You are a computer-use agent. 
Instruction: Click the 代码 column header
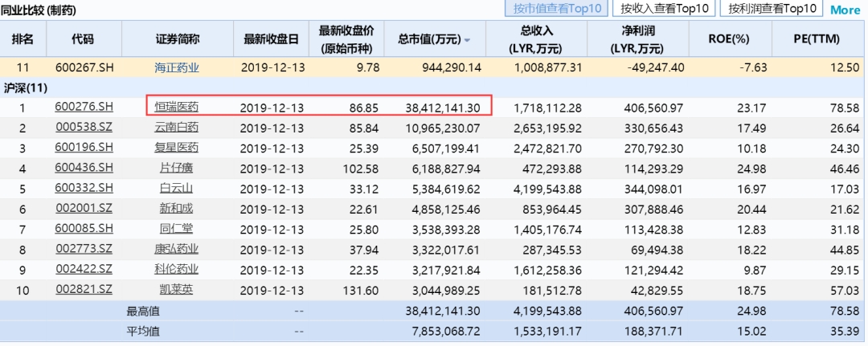[84, 39]
